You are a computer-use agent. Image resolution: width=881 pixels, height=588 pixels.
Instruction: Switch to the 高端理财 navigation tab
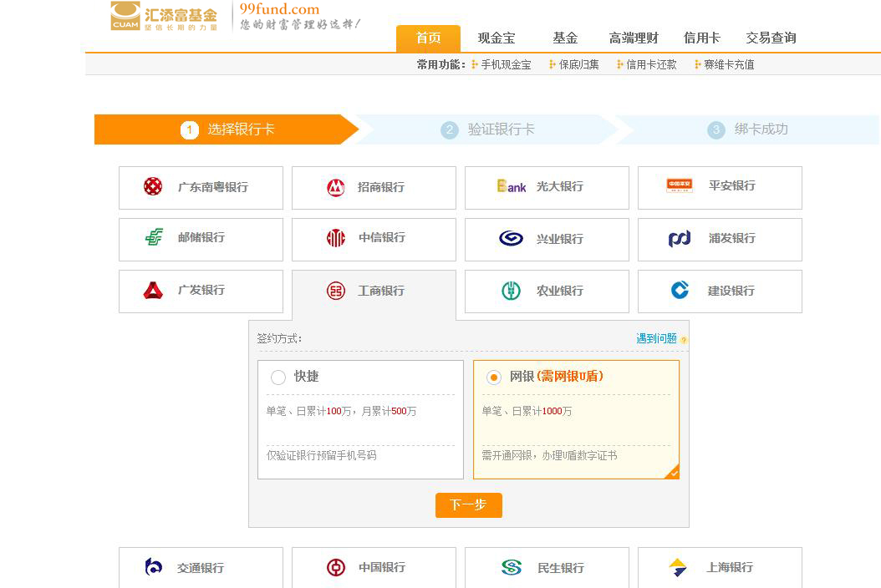634,38
